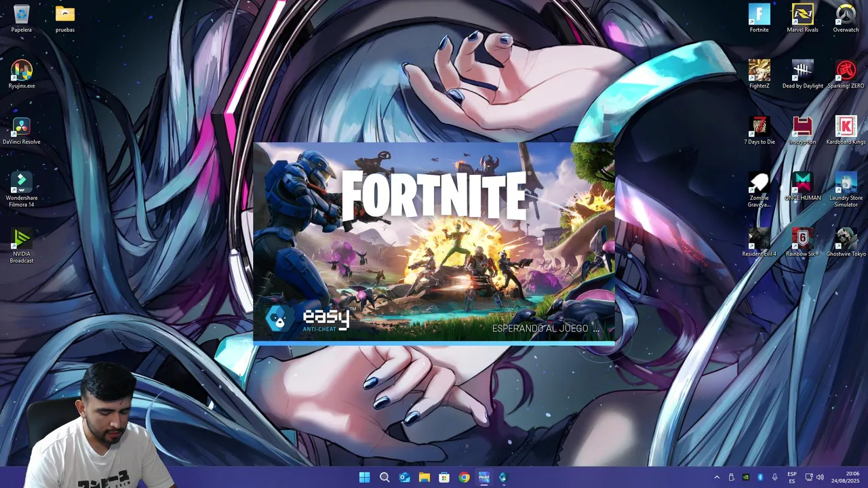Select the pruebas folder on desktop
Viewport: 868px width, 488px height.
tap(65, 18)
